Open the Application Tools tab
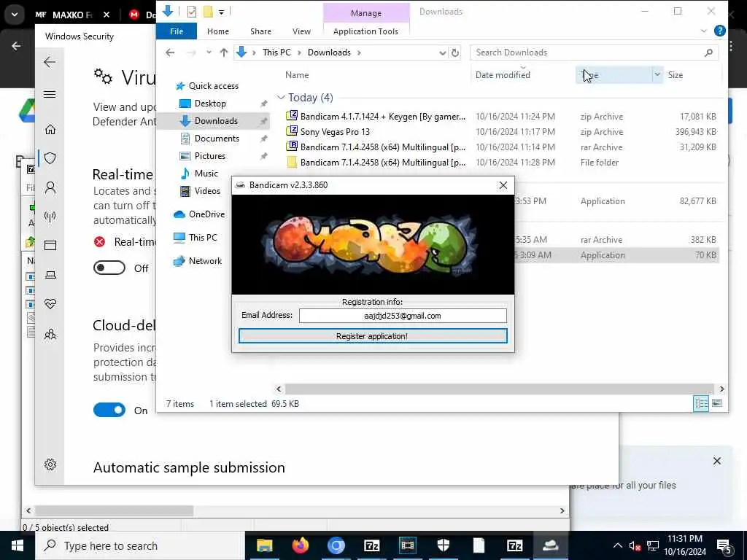 pos(365,31)
